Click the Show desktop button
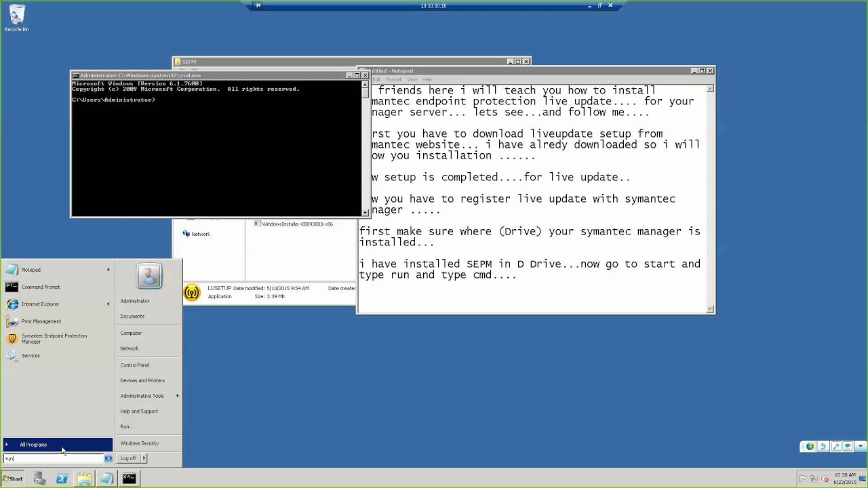The width and height of the screenshot is (868, 488). [x=864, y=479]
